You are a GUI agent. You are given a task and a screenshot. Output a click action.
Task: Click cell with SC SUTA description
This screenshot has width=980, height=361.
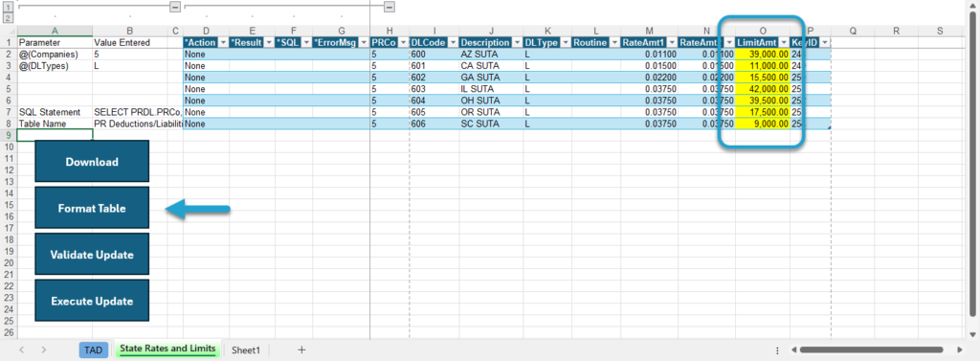491,124
